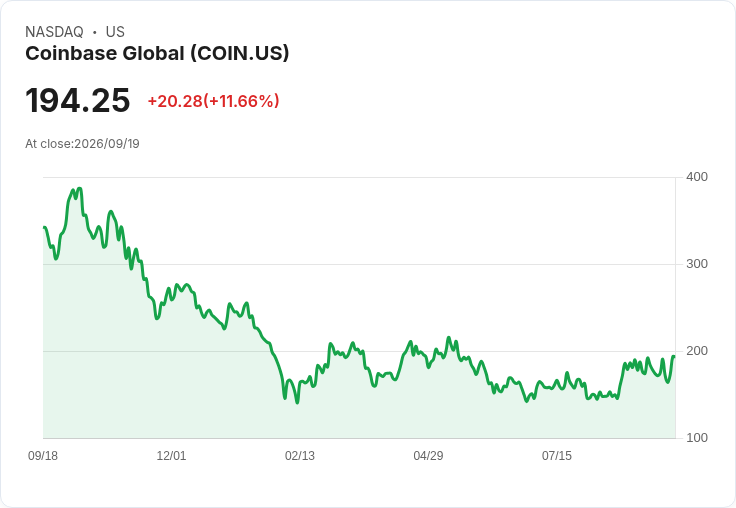This screenshot has width=736, height=508.
Task: Click the price line's lowest dip near 02/13
Action: click(297, 402)
